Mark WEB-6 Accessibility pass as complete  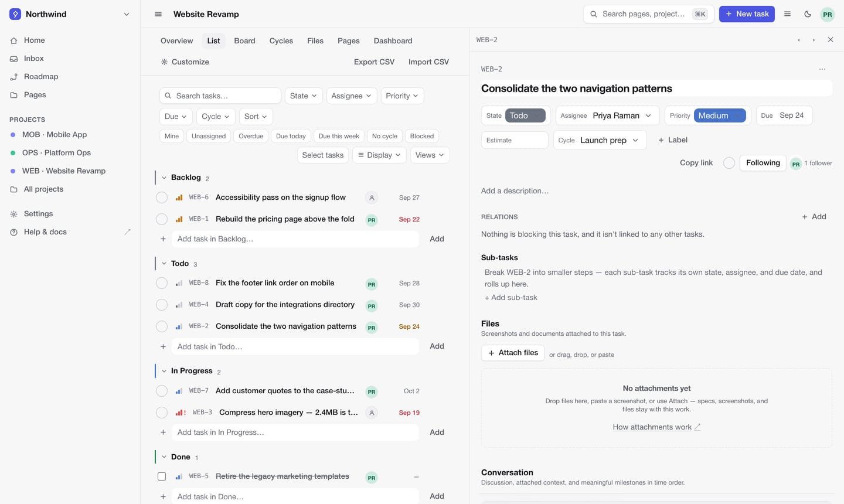pos(162,197)
